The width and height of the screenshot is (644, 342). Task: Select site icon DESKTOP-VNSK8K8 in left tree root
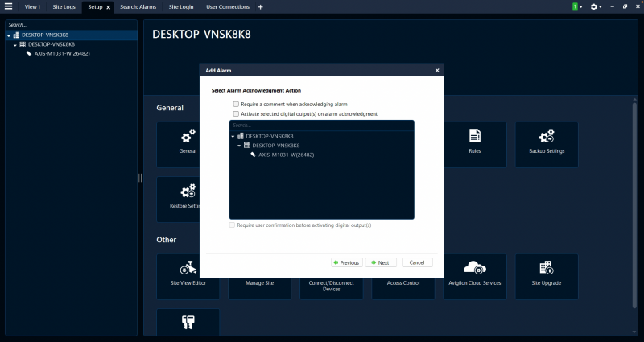point(16,35)
